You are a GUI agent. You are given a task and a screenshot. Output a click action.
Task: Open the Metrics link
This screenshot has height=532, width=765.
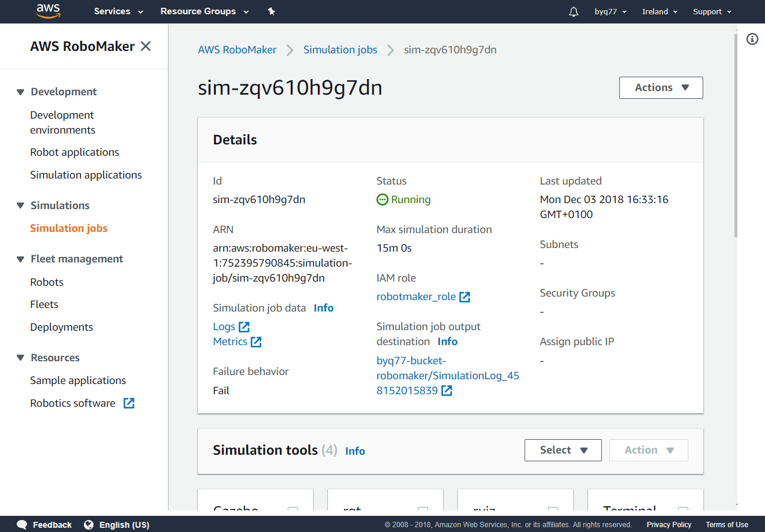(230, 341)
